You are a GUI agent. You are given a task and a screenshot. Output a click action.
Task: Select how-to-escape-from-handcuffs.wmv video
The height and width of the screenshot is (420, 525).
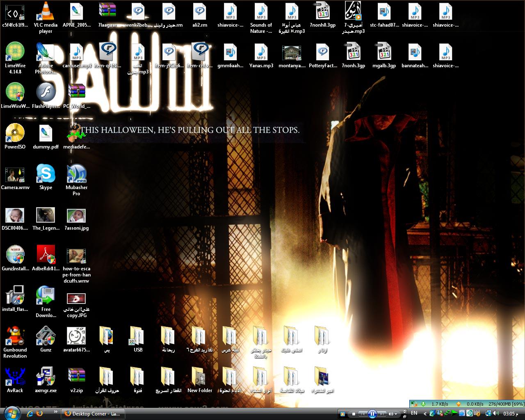[x=76, y=265]
